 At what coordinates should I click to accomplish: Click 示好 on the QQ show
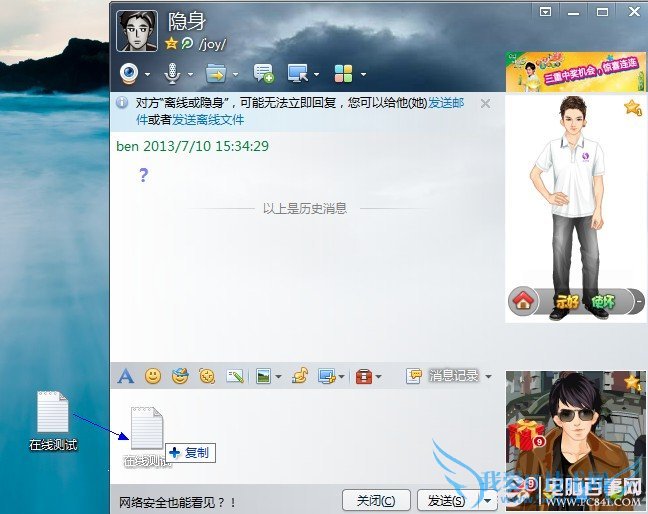pyautogui.click(x=567, y=302)
